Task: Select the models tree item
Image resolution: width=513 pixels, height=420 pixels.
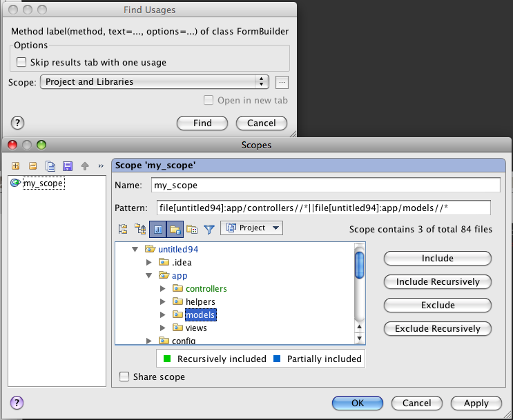Action: point(200,314)
